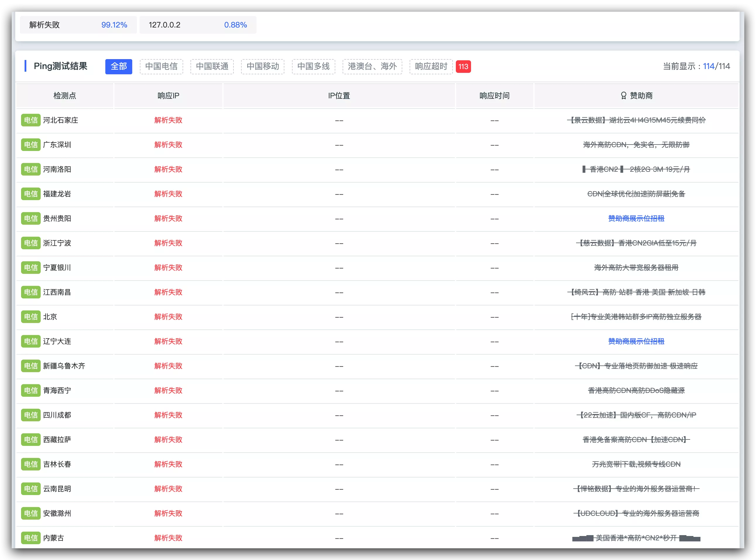The image size is (756, 560).
Task: Filter by 响应超时 results
Action: 431,66
